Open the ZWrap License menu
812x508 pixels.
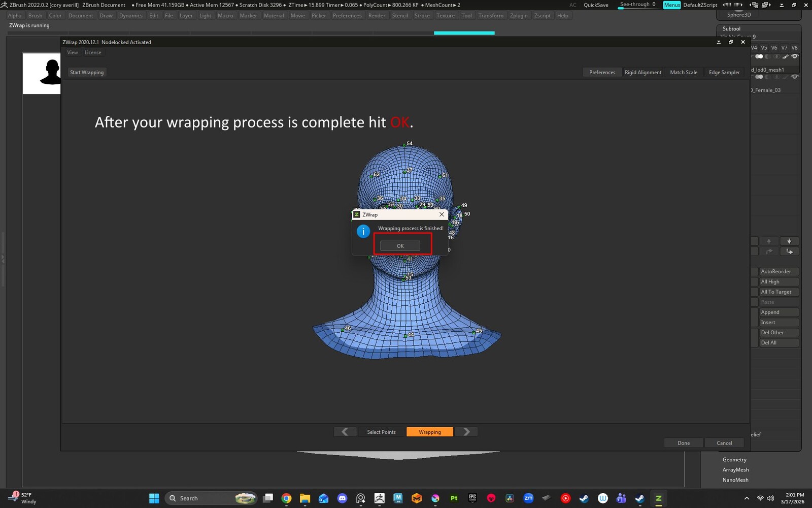click(x=93, y=52)
